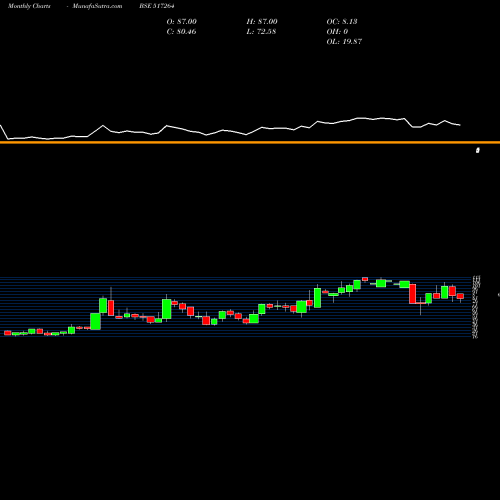
Task: Click the 'OC: 8.13' value
Action: (x=342, y=22)
